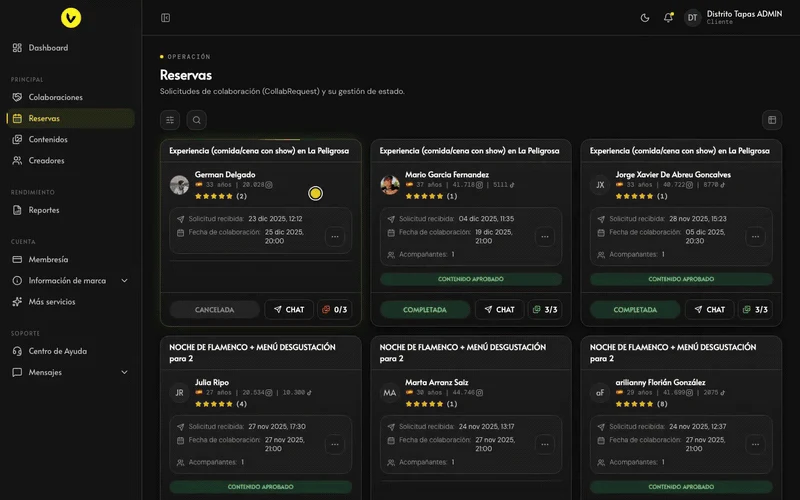Screen dimensions: 800x500
Task: Open Más servicios
Action: tap(71, 302)
